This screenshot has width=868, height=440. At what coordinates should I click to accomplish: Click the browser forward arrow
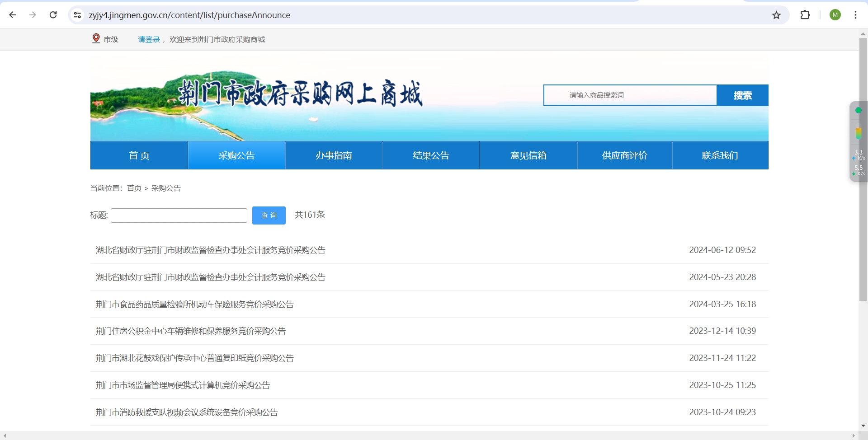point(33,15)
